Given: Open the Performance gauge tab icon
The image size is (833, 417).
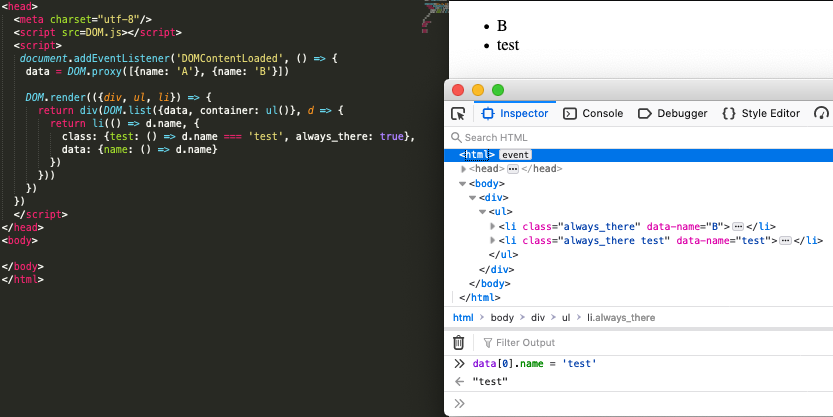Looking at the screenshot, I should [x=821, y=114].
